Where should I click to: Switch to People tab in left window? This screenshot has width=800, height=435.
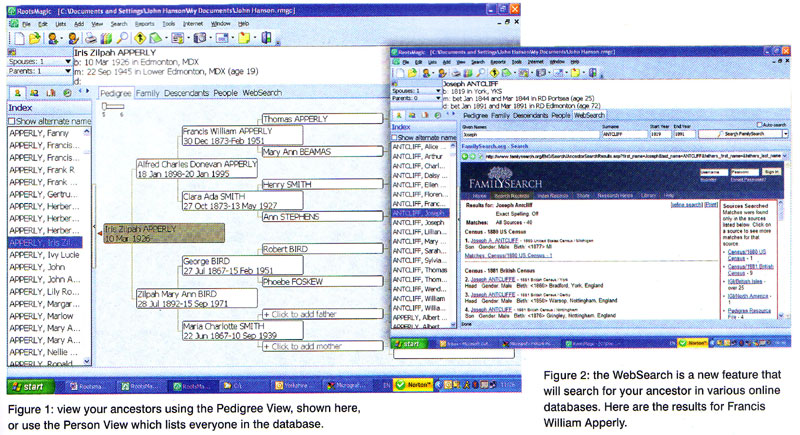click(x=226, y=93)
